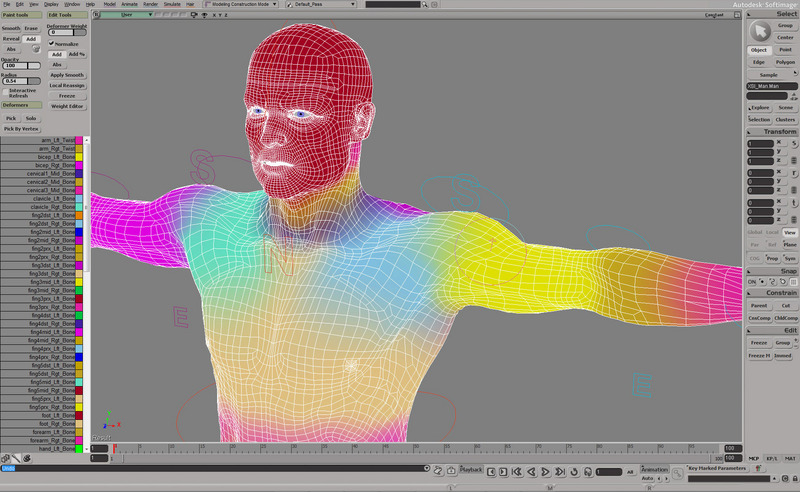The width and height of the screenshot is (800, 492).
Task: Open the User viewport camera dropdown
Action: pos(127,15)
